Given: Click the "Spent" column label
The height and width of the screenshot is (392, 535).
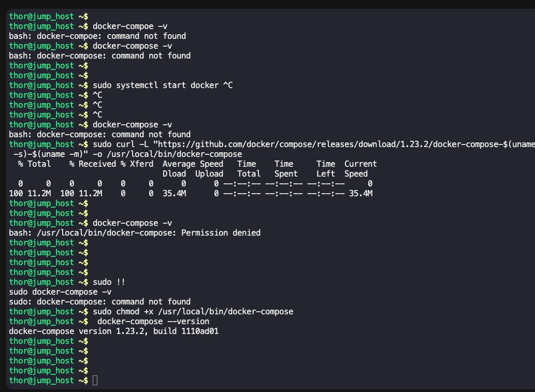Looking at the screenshot, I should (286, 174).
